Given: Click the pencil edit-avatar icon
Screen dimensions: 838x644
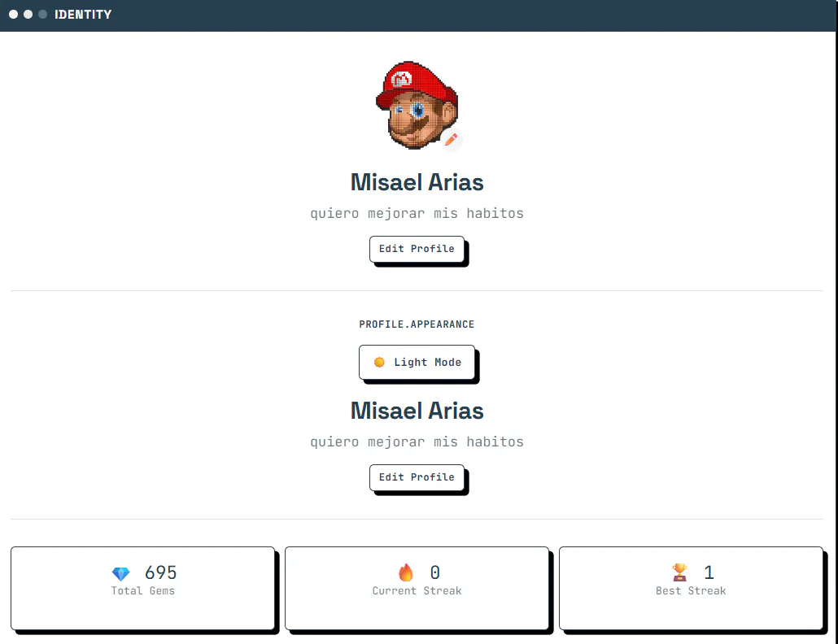Looking at the screenshot, I should click(452, 140).
